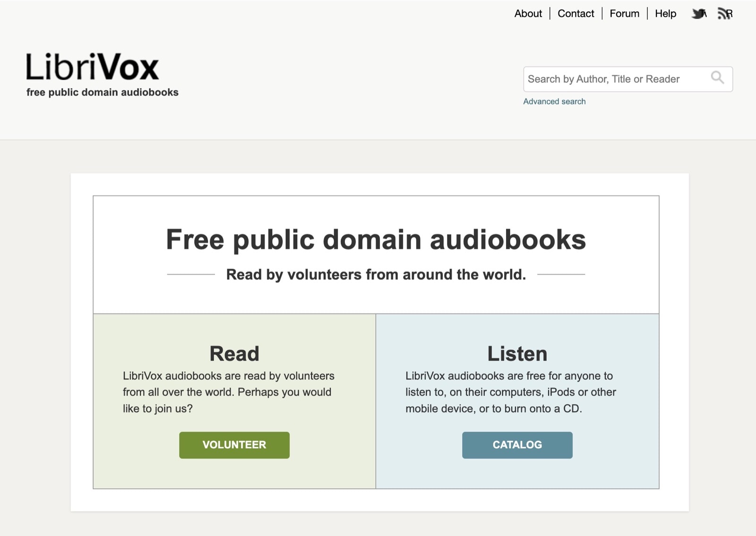The width and height of the screenshot is (756, 536).
Task: Click the decorative line before the subtitle text
Action: (x=191, y=274)
